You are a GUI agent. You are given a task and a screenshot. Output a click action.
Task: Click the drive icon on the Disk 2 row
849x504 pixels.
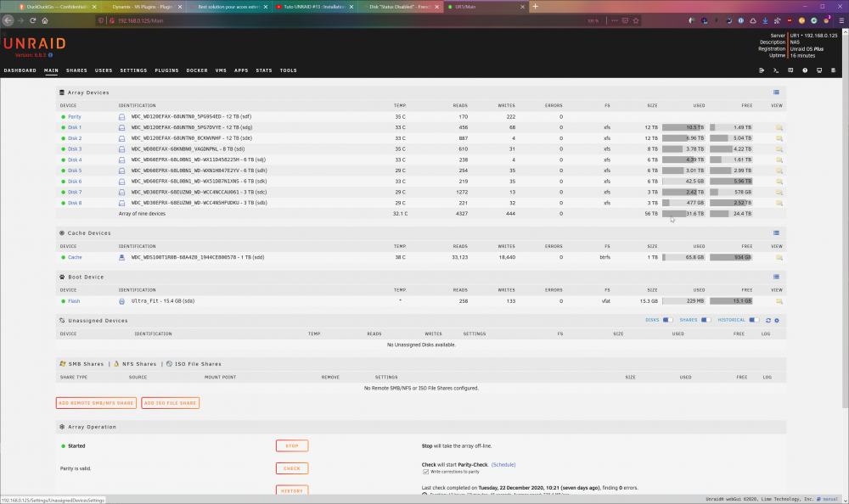(x=121, y=138)
